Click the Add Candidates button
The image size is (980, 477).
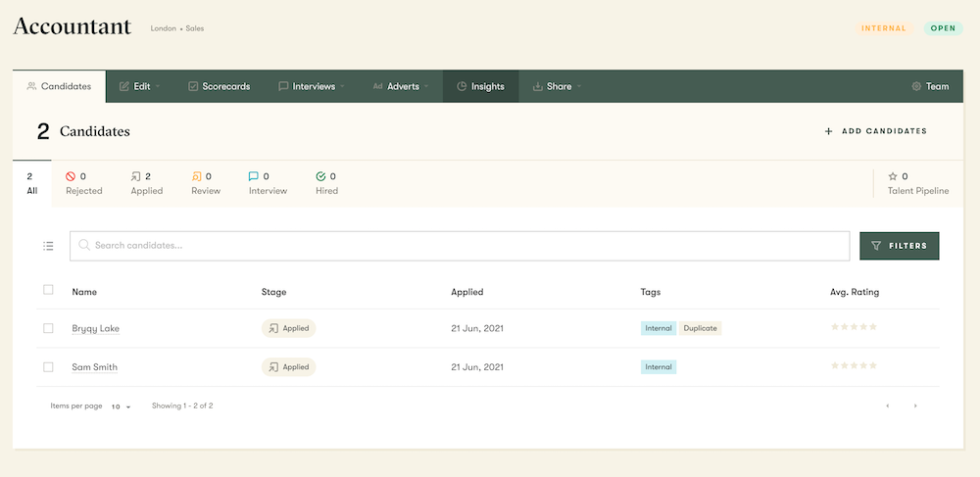(x=876, y=131)
